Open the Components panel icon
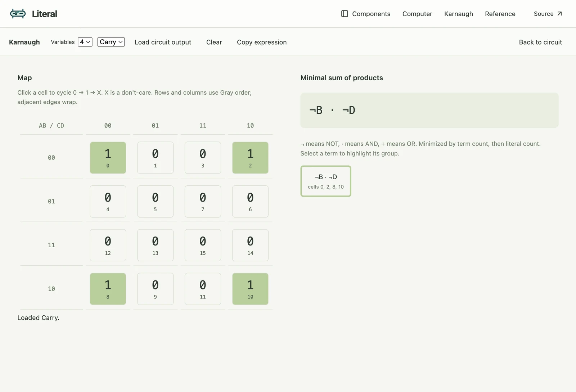Image resolution: width=576 pixels, height=392 pixels. tap(345, 14)
